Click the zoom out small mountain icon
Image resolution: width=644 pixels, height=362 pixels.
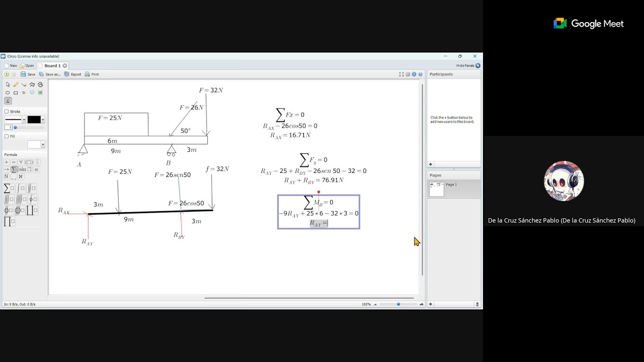[x=375, y=304]
